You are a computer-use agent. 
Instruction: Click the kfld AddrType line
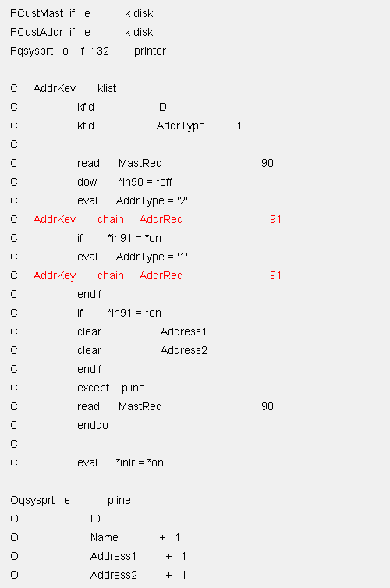(x=126, y=126)
